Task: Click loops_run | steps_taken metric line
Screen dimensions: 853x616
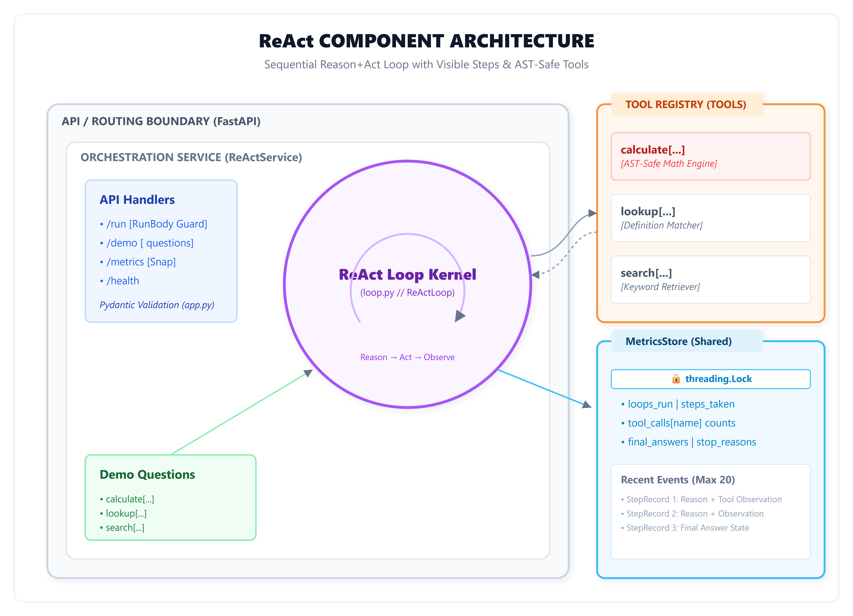Action: tap(678, 404)
